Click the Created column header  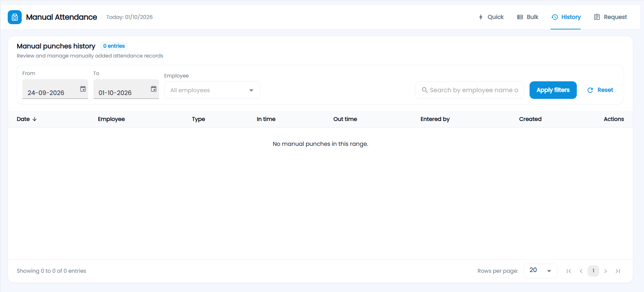coord(530,119)
